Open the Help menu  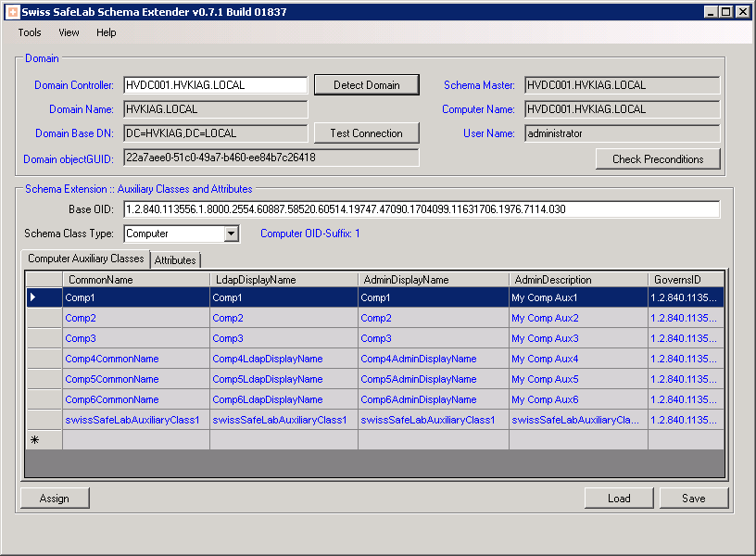click(x=107, y=32)
